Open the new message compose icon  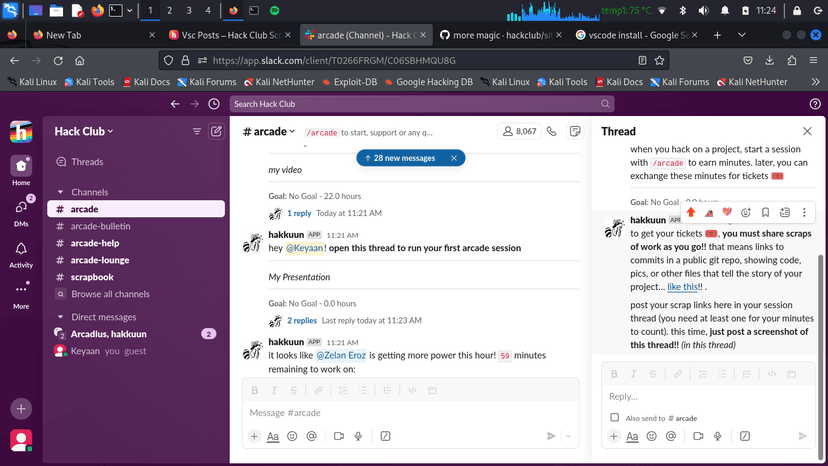point(216,131)
